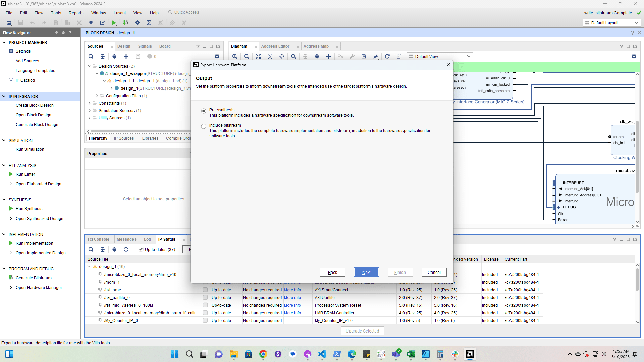Open diagram settings gear icon

coord(634,56)
